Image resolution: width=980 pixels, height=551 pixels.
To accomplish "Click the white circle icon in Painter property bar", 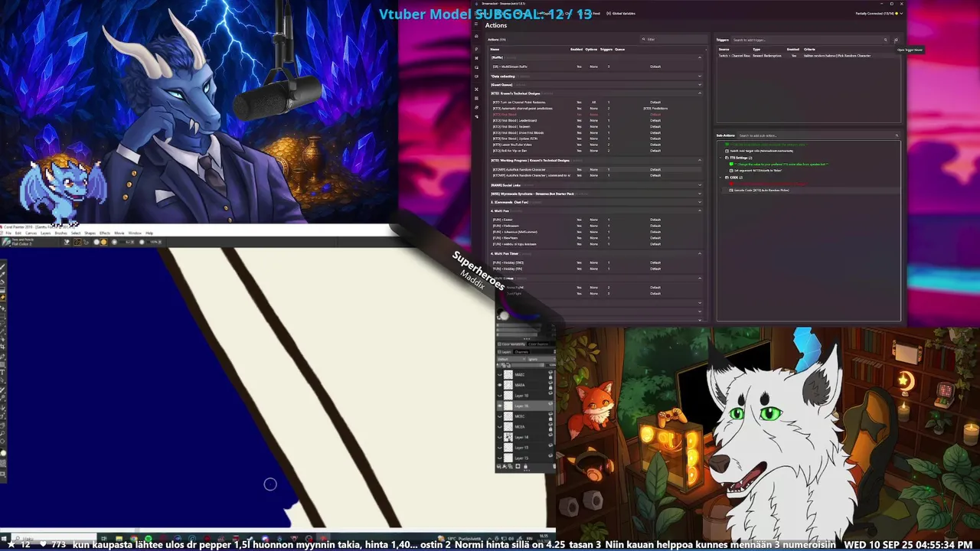I will coord(96,242).
